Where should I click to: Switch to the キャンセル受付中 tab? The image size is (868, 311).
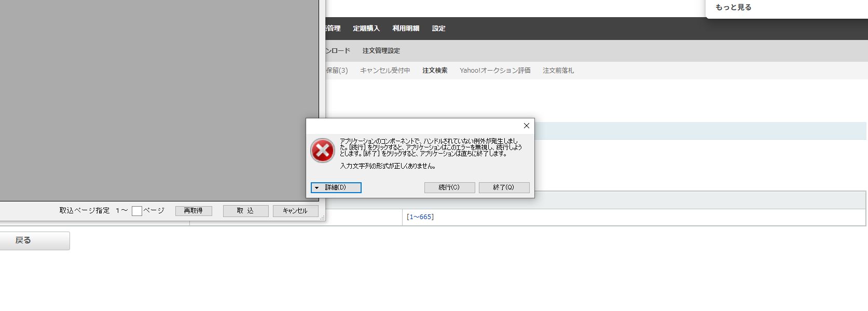[x=385, y=71]
